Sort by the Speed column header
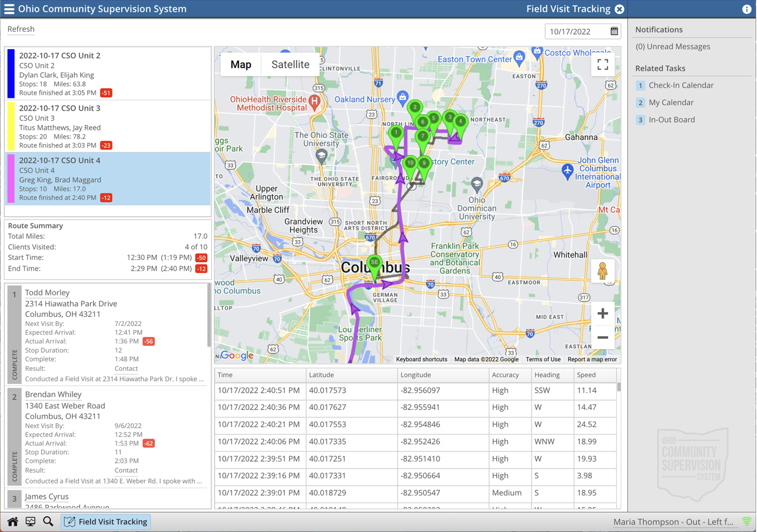This screenshot has width=757, height=532. pyautogui.click(x=595, y=375)
